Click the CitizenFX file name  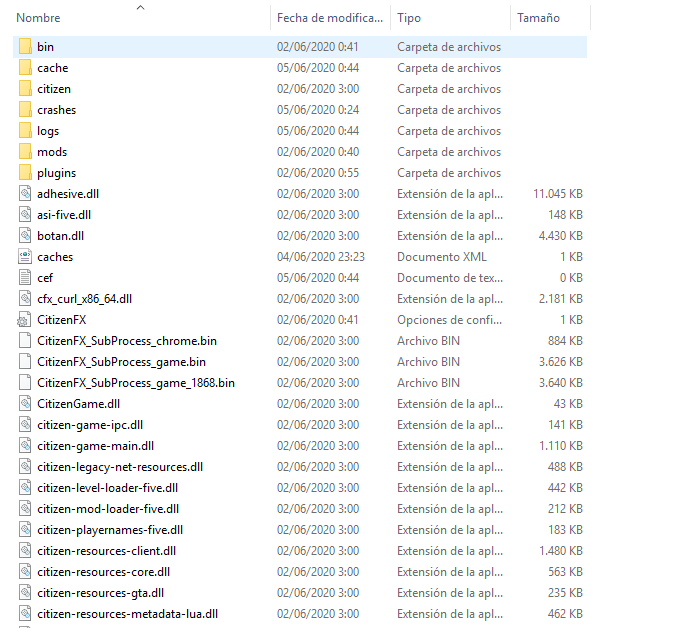click(61, 320)
